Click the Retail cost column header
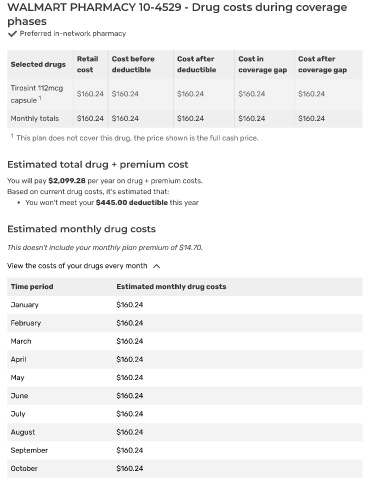The image size is (370, 480). (x=87, y=64)
